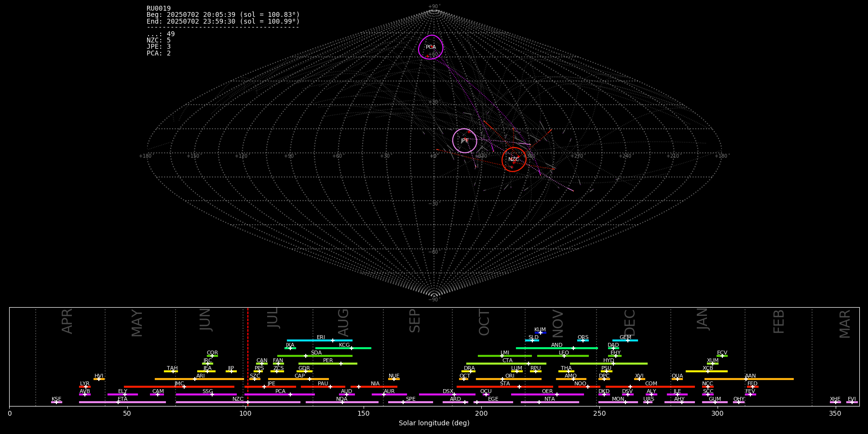Click the red dashed current solar longitude line
The height and width of the screenshot is (434, 868).
point(248,357)
